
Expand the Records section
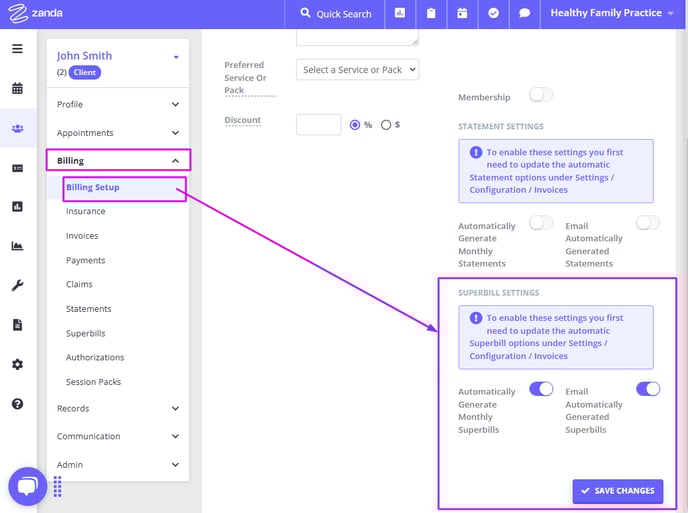118,409
